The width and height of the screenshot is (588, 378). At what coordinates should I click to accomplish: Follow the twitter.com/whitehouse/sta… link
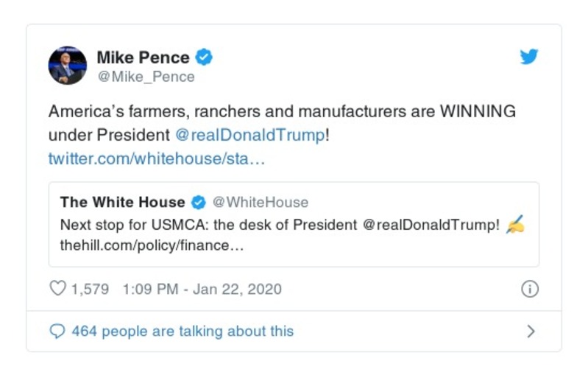[x=156, y=158]
